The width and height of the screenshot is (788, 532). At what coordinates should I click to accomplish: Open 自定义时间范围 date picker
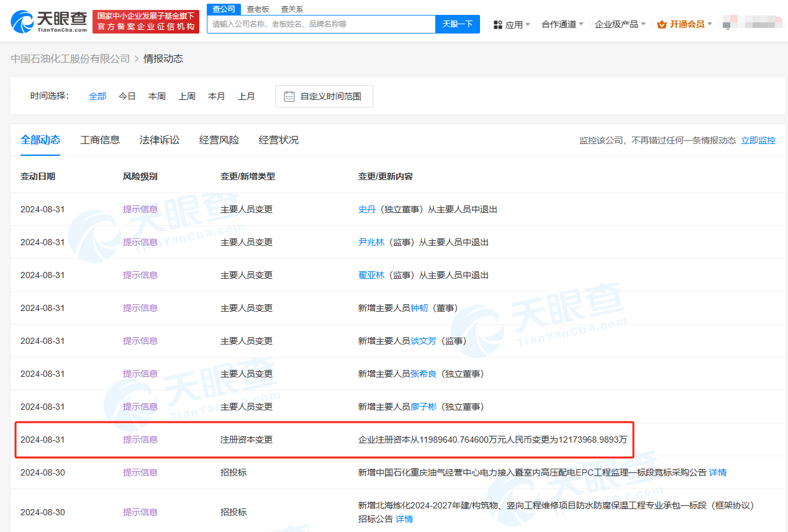pos(324,96)
